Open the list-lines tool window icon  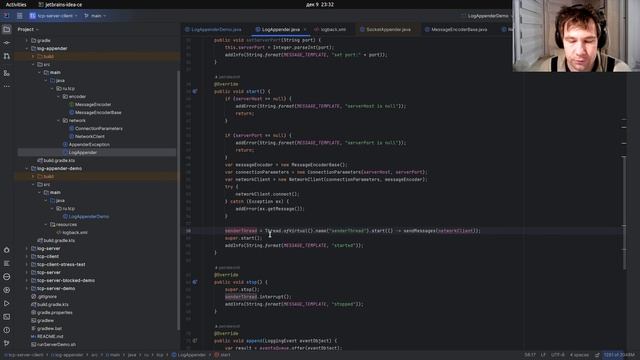tap(7, 263)
